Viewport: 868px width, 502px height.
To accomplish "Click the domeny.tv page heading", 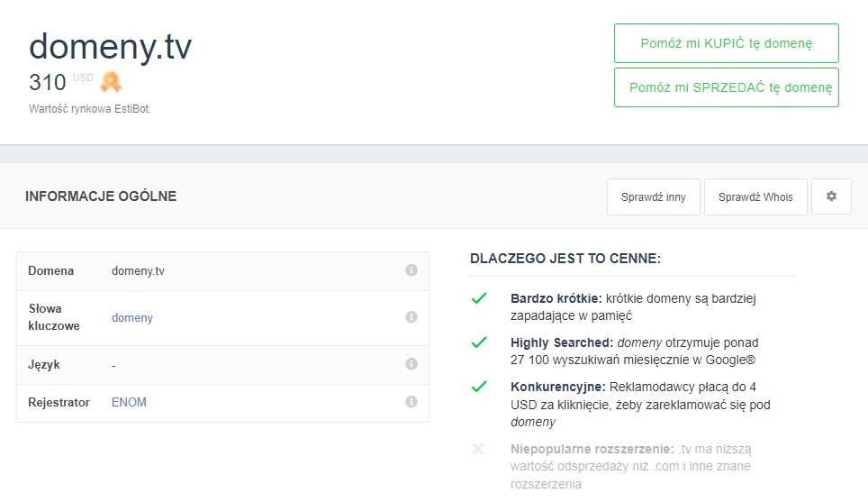I will [x=110, y=47].
